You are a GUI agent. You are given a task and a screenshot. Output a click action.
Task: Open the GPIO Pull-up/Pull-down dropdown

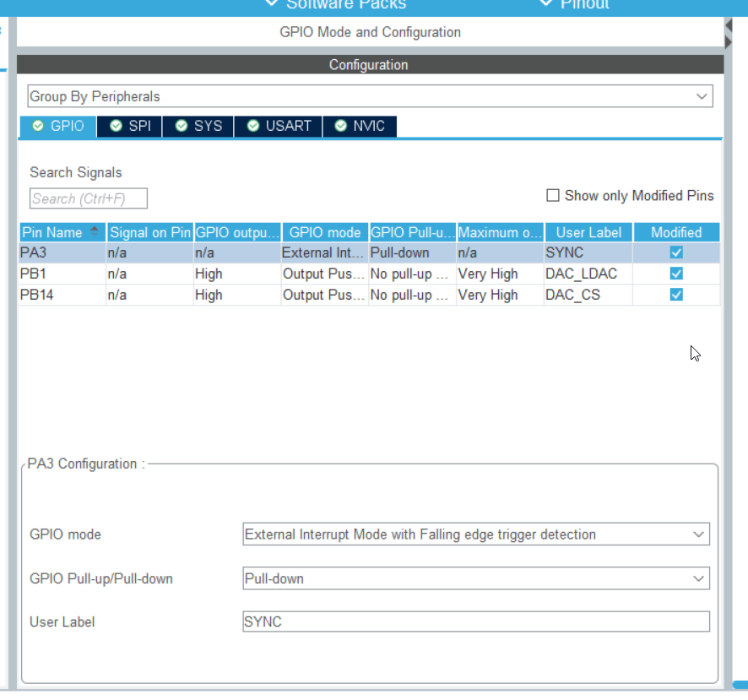[476, 578]
